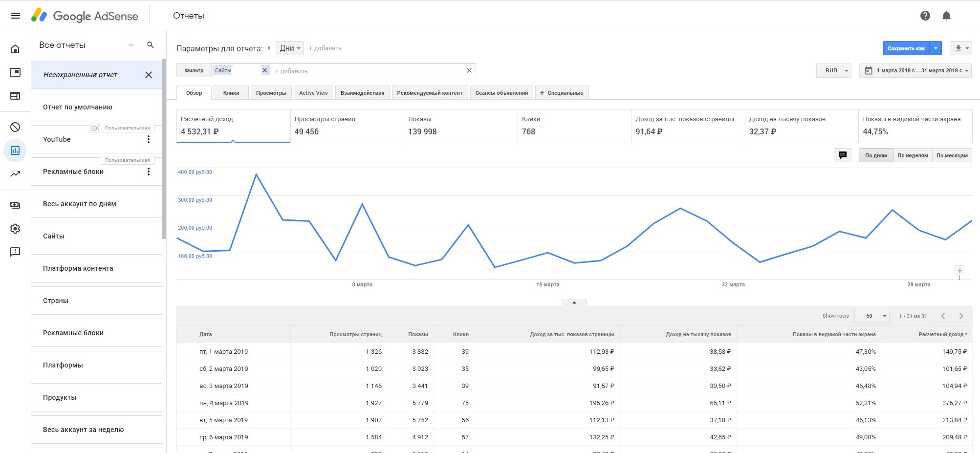Open notifications bell icon
Viewport: 980px width, 453px height.
pos(946,16)
